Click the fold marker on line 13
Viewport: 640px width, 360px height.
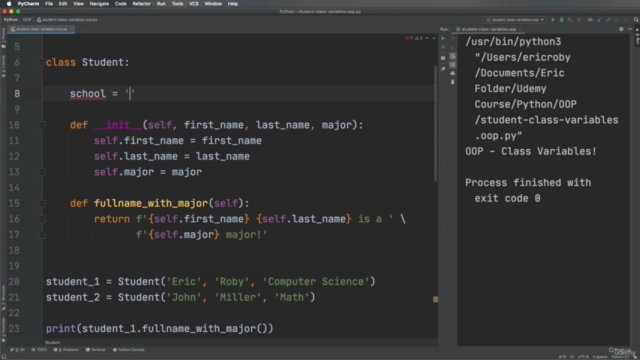tap(42, 172)
